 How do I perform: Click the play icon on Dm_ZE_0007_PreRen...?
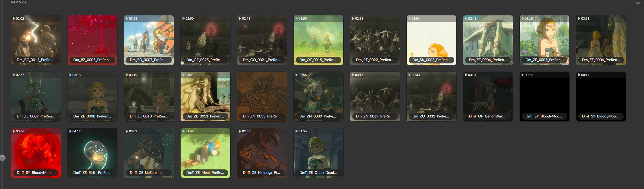[14, 75]
